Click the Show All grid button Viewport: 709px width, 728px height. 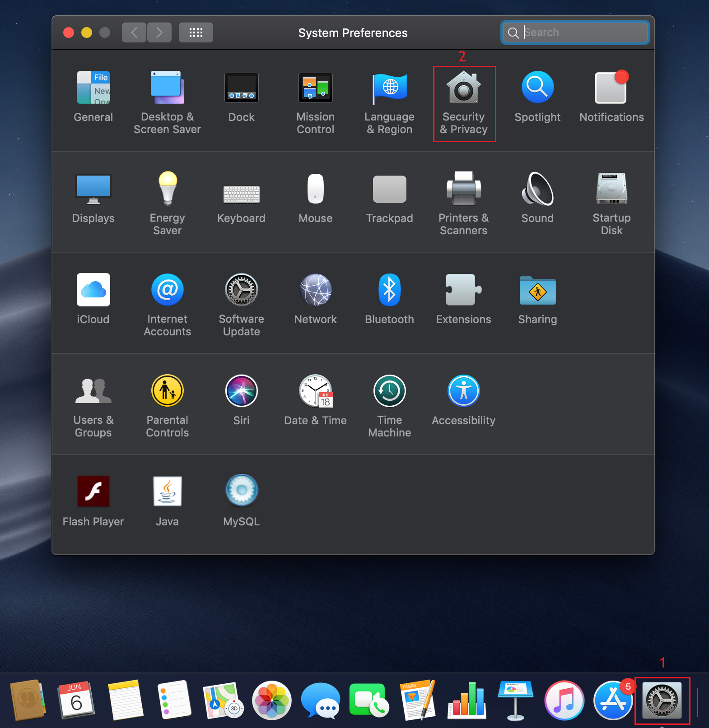click(x=196, y=32)
